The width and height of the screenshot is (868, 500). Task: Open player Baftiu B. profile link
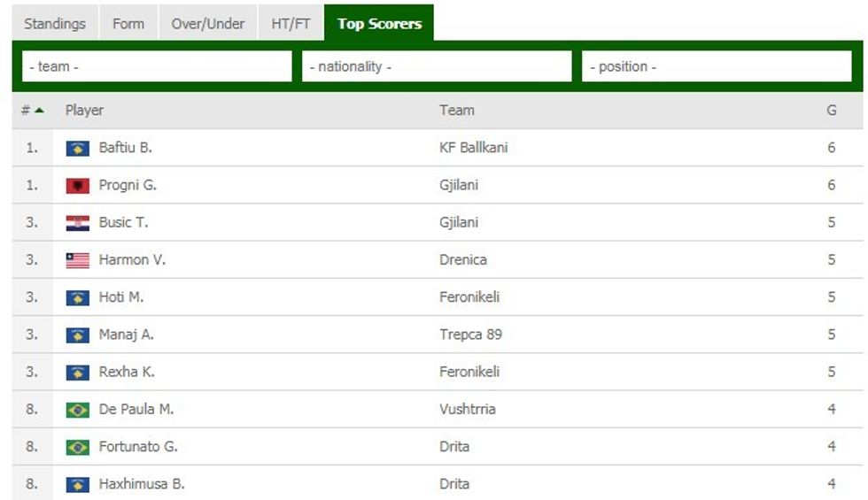[x=126, y=148]
